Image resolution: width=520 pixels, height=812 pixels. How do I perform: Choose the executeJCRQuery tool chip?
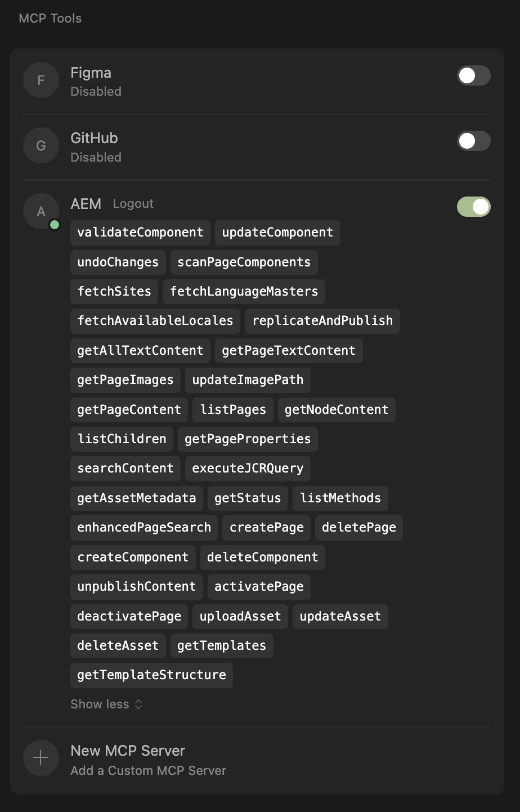tap(248, 469)
